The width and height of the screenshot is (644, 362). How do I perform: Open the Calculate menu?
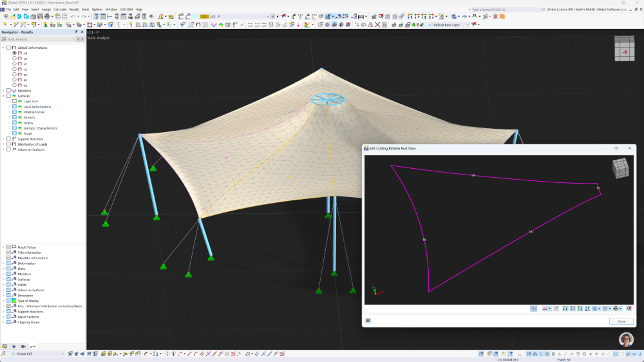point(60,9)
